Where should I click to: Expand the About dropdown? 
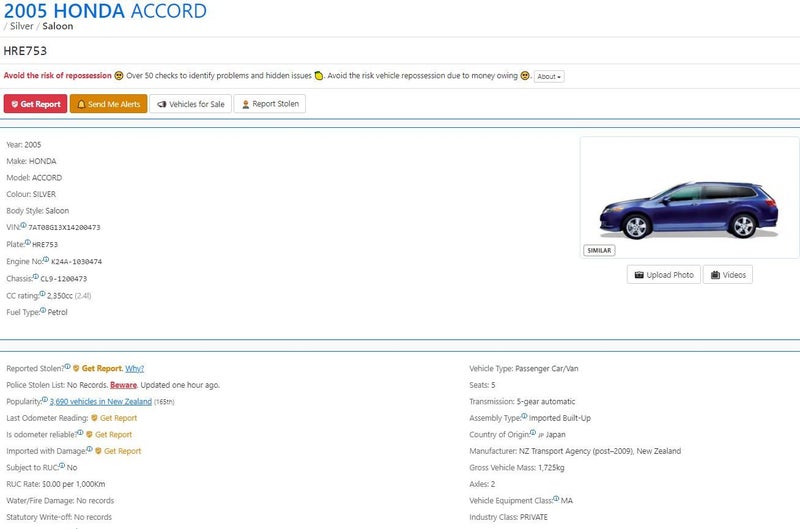(x=549, y=77)
